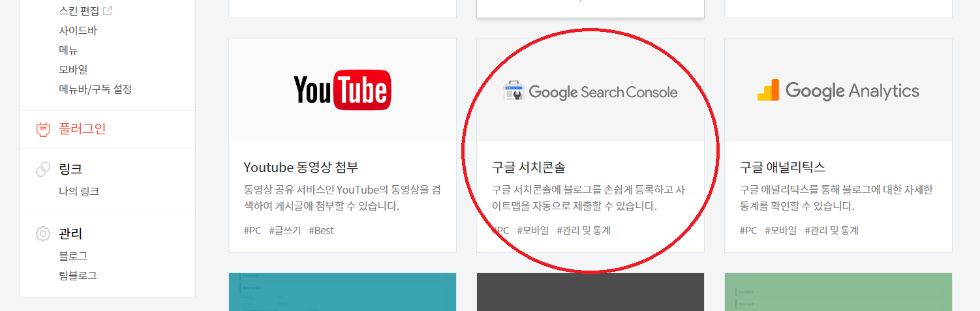Viewport: 980px width, 311px height.
Task: Click the external link icon beside 스킨 편집
Action: click(108, 10)
